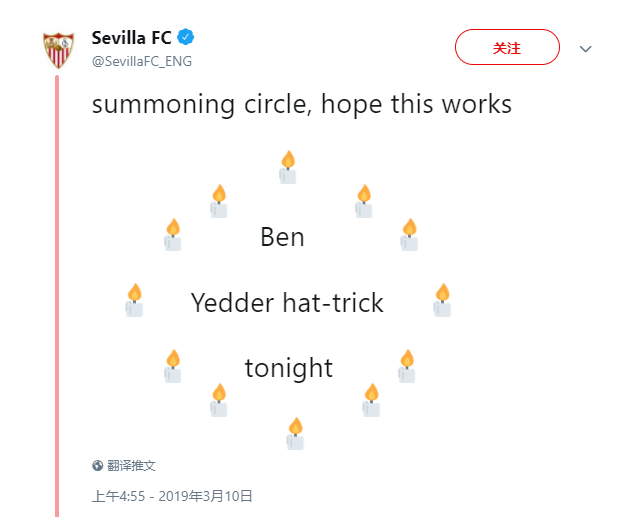
Task: Click the red 关注 follow button
Action: pos(507,47)
